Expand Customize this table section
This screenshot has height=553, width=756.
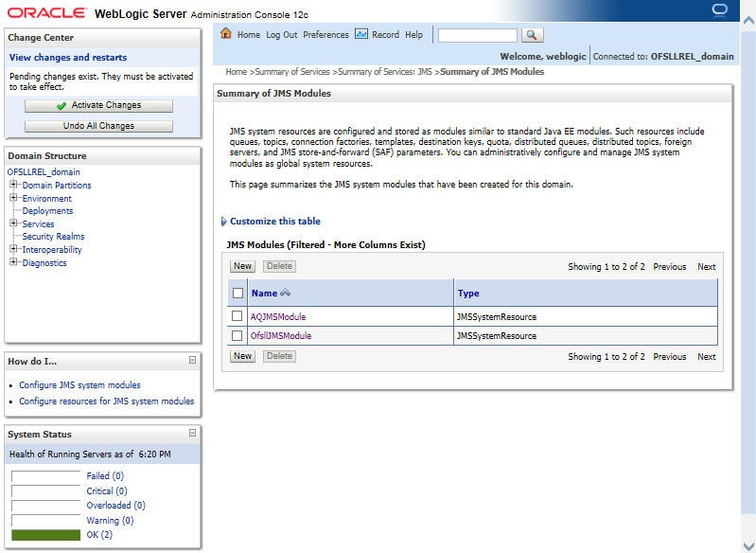coord(223,222)
